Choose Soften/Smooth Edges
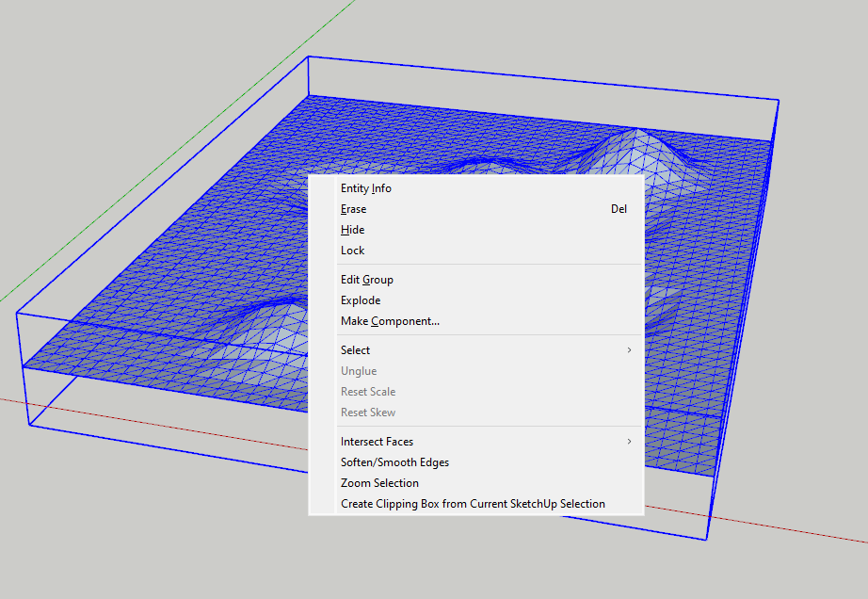 point(394,462)
